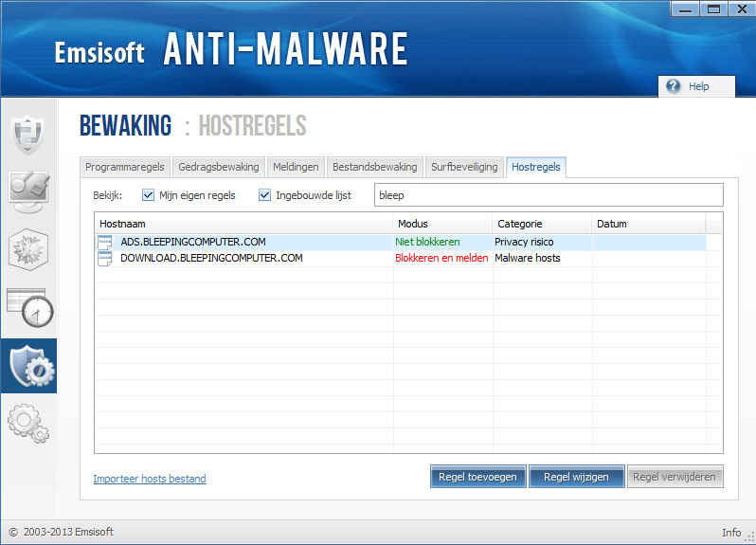Click the Regel toevoegen button
Screen dimensions: 756x545
pyautogui.click(x=477, y=477)
